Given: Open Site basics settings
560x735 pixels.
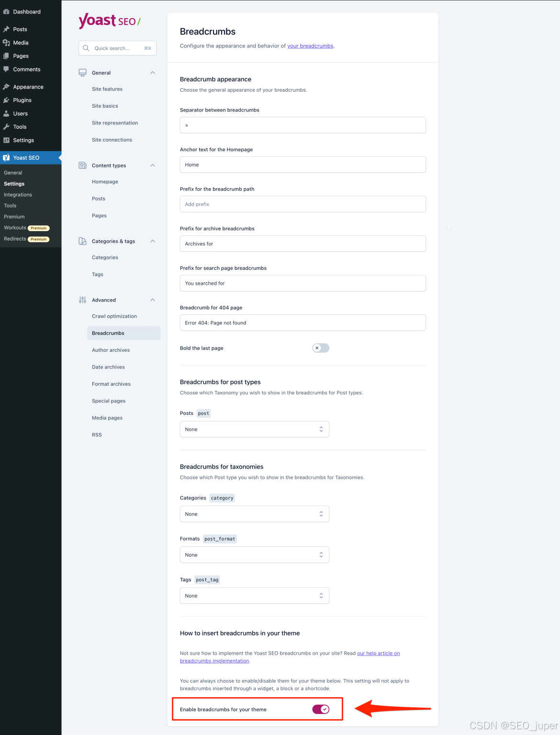Looking at the screenshot, I should tap(105, 106).
